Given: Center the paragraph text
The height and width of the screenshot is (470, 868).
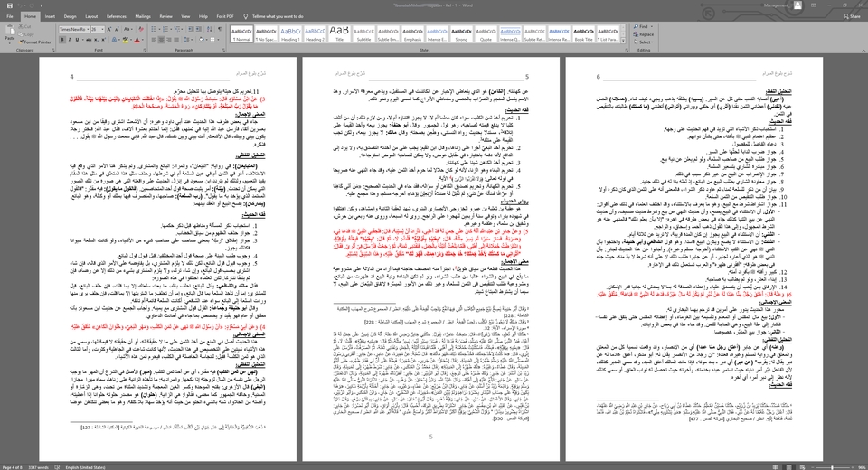Looking at the screenshot, I should (x=161, y=40).
